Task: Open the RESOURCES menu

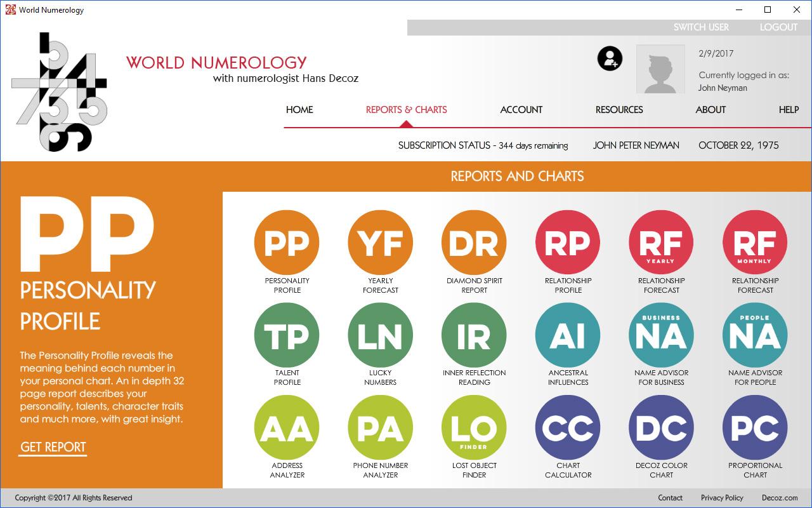Action: click(619, 110)
